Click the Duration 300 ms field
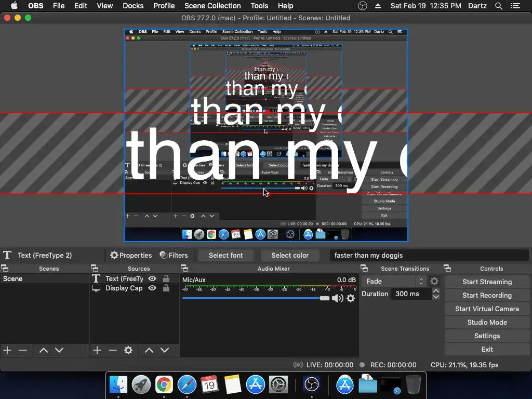The height and width of the screenshot is (399, 532). pos(411,294)
